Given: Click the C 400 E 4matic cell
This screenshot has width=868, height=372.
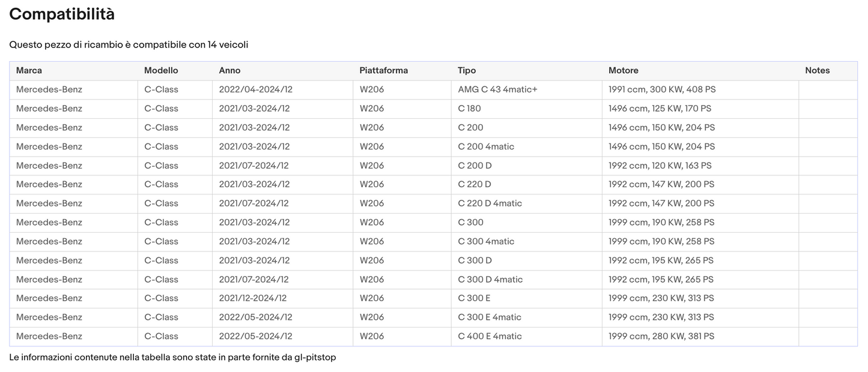Looking at the screenshot, I should click(490, 337).
